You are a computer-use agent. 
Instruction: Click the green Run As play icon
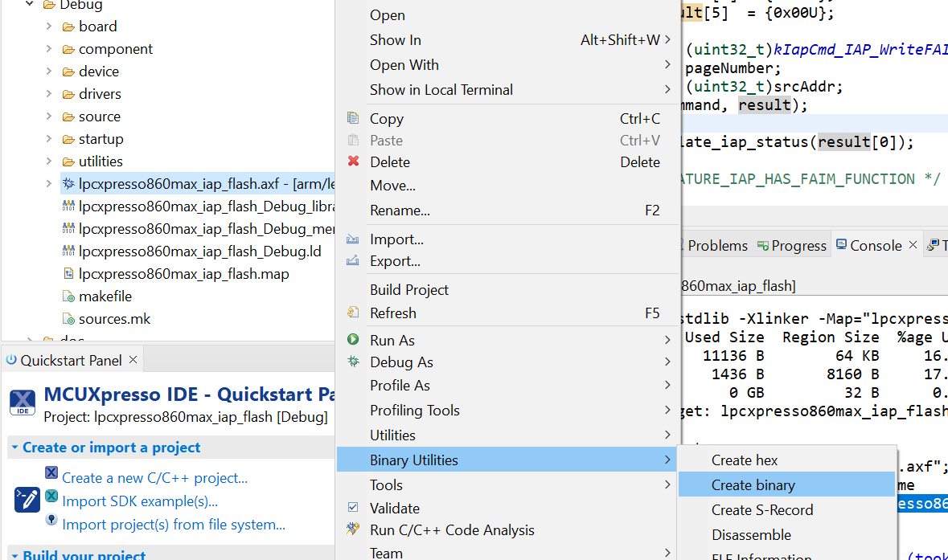click(354, 339)
